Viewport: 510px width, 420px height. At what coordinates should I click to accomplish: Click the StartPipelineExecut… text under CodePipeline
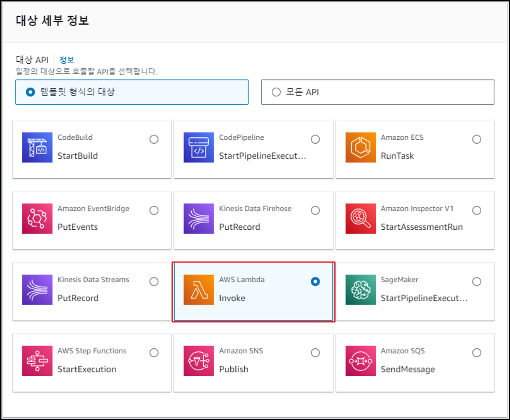(263, 156)
